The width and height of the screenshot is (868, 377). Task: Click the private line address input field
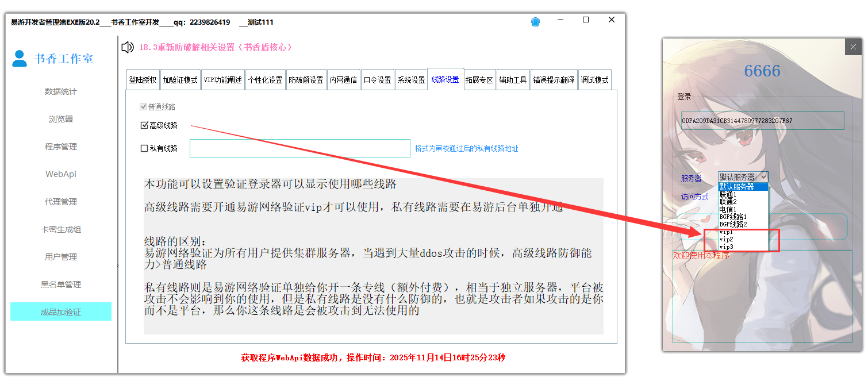click(x=299, y=148)
